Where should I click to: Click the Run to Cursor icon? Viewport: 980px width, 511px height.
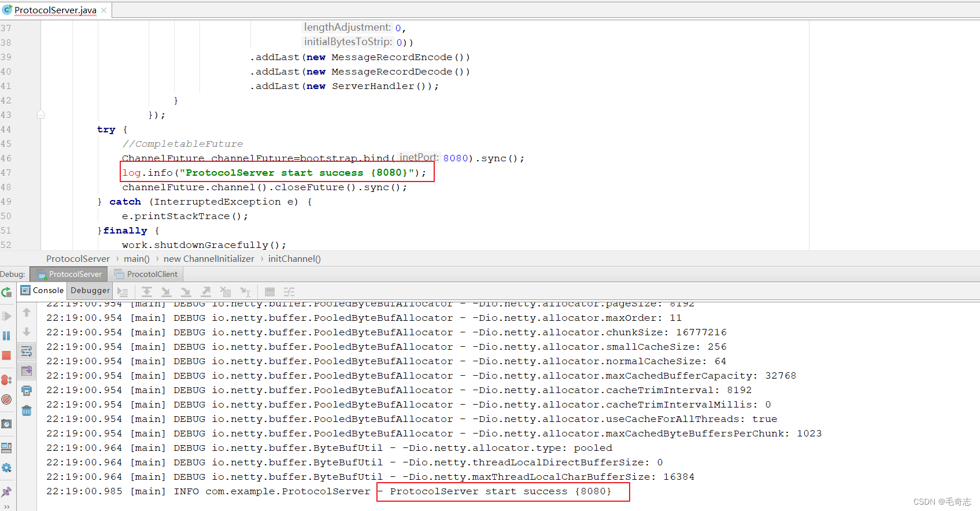tap(246, 292)
